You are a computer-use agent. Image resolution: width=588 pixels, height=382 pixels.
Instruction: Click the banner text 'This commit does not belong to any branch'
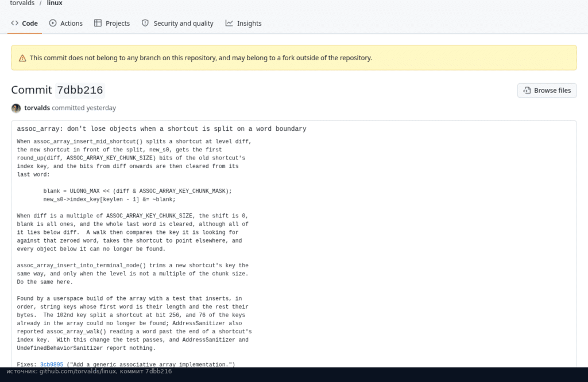[x=201, y=58]
